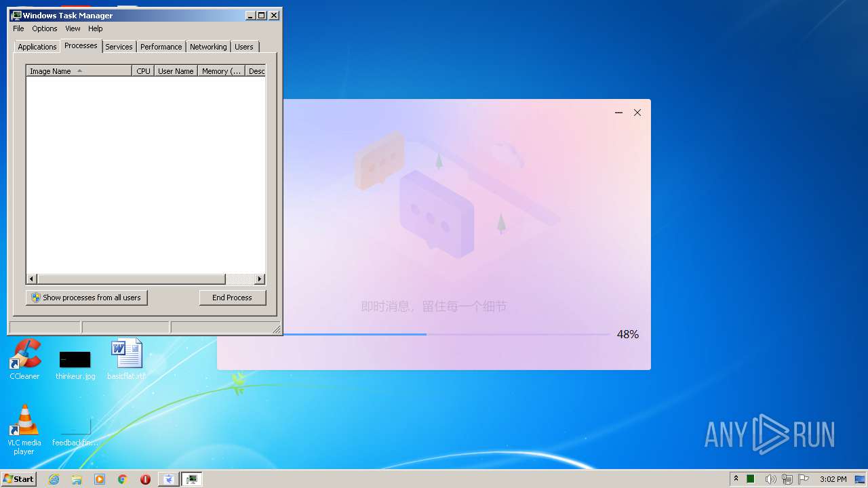Click the Task Manager title bar icon

(x=16, y=15)
